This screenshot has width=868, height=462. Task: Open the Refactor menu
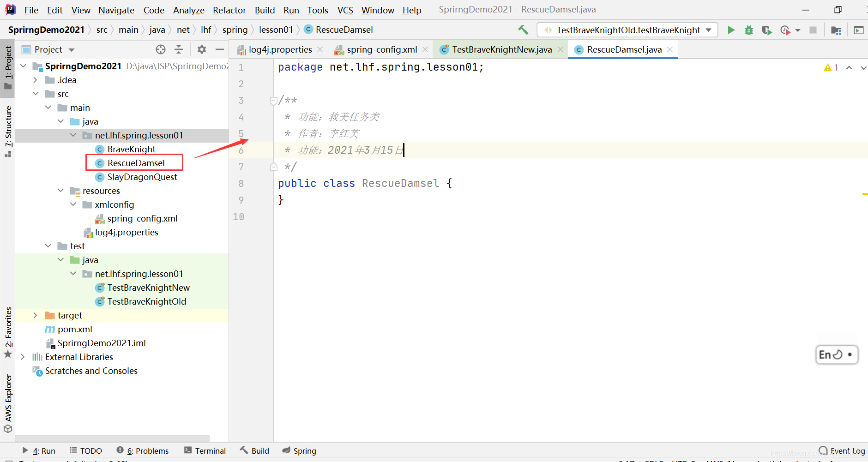point(229,10)
